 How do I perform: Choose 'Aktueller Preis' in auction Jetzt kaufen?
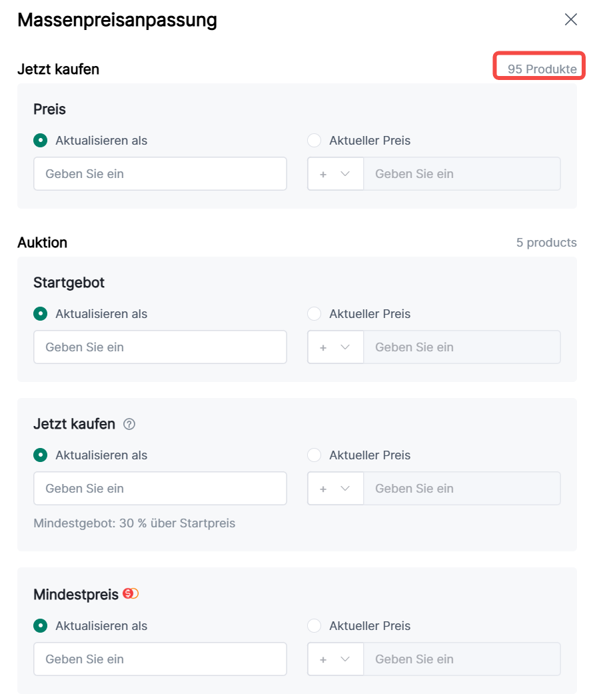[x=314, y=455]
